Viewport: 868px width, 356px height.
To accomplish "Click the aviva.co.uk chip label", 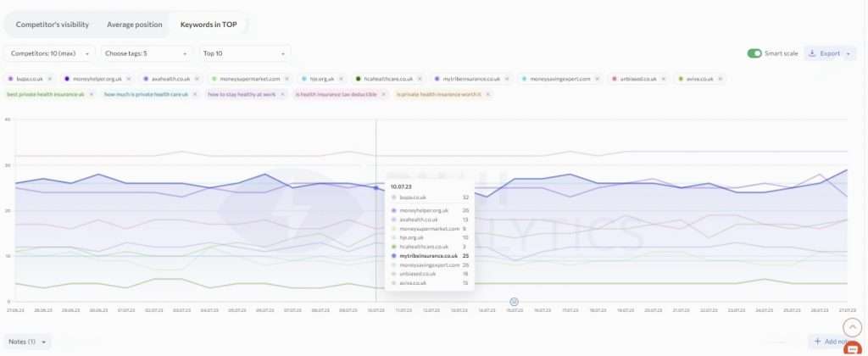I will [x=699, y=79].
